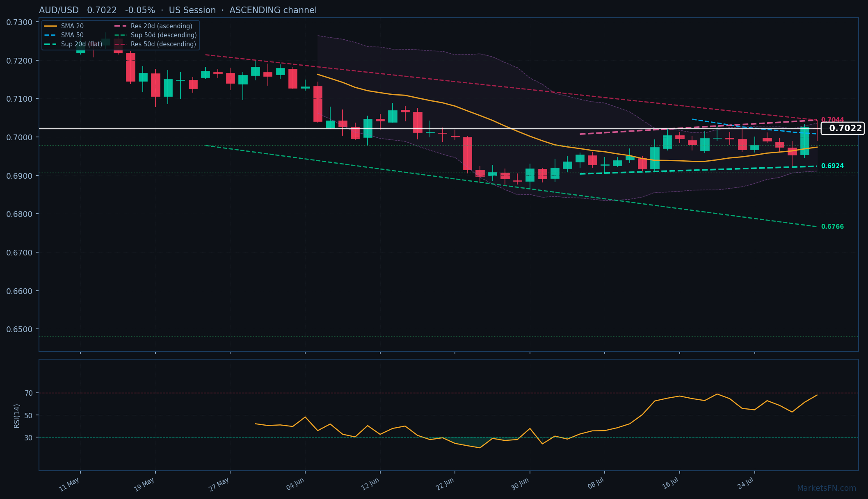The image size is (868, 499).
Task: Click the 0.7044 resistance level label
Action: [x=832, y=120]
